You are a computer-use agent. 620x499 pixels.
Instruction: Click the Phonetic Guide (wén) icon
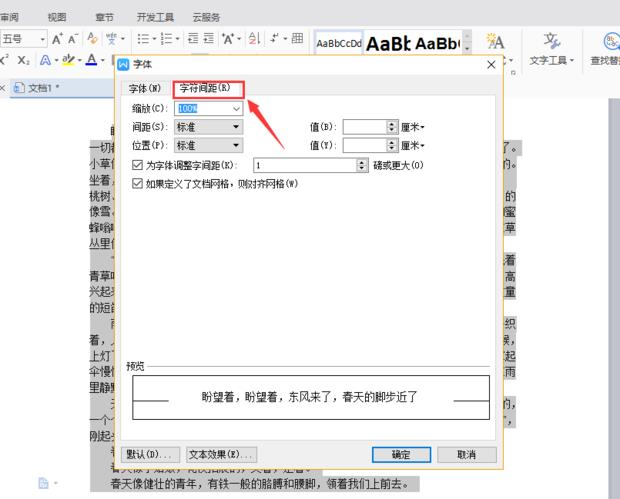click(x=111, y=39)
